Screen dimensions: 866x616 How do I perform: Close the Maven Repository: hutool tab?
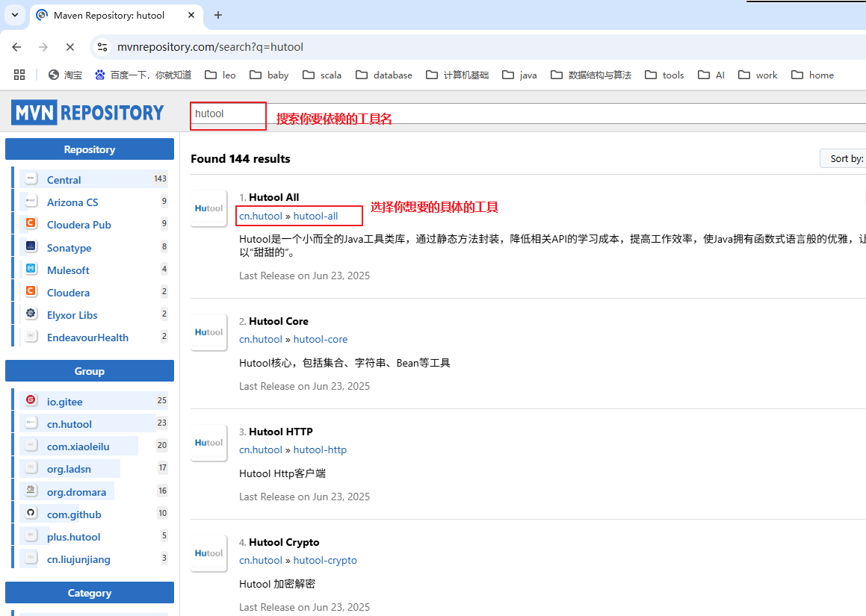191,15
